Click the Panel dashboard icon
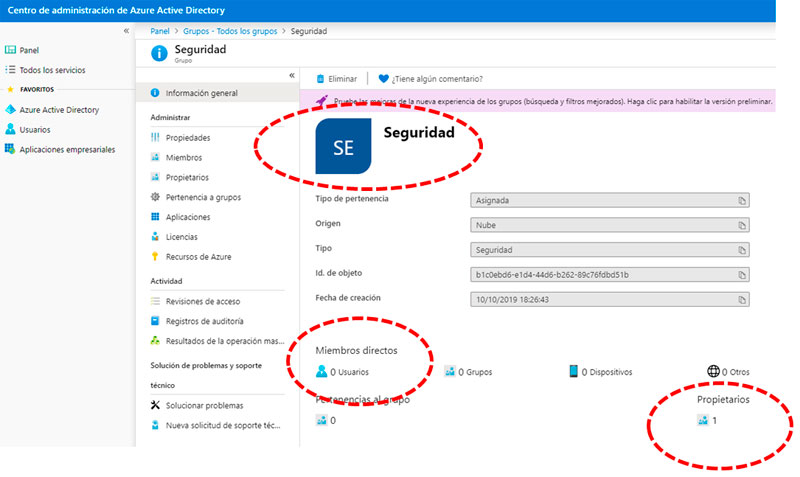This screenshot has height=477, width=800. [10, 49]
